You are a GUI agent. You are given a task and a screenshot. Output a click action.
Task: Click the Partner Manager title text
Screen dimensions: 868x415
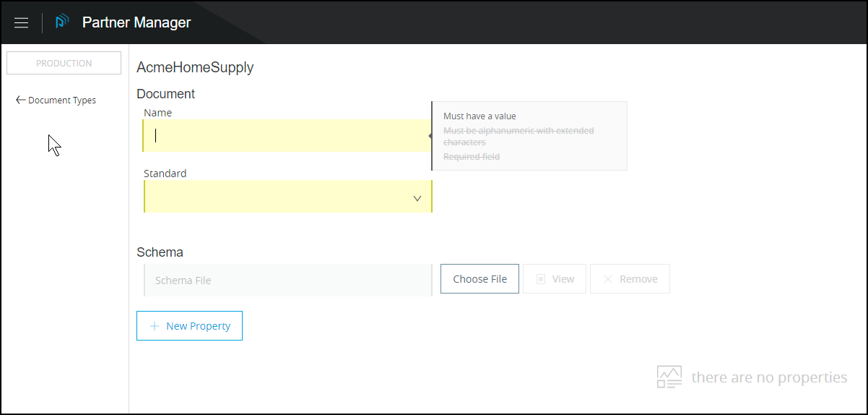click(x=136, y=22)
